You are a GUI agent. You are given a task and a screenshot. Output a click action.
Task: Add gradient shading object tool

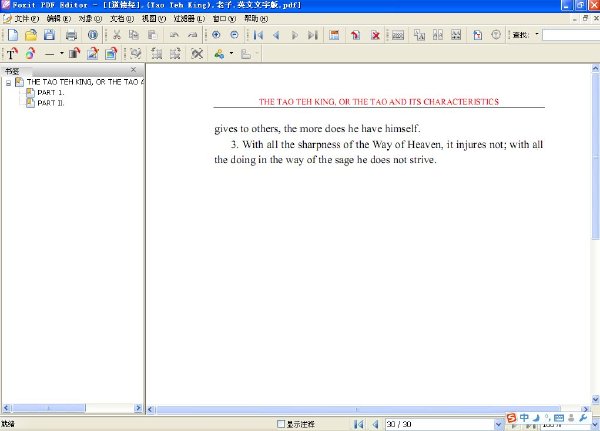[74, 54]
